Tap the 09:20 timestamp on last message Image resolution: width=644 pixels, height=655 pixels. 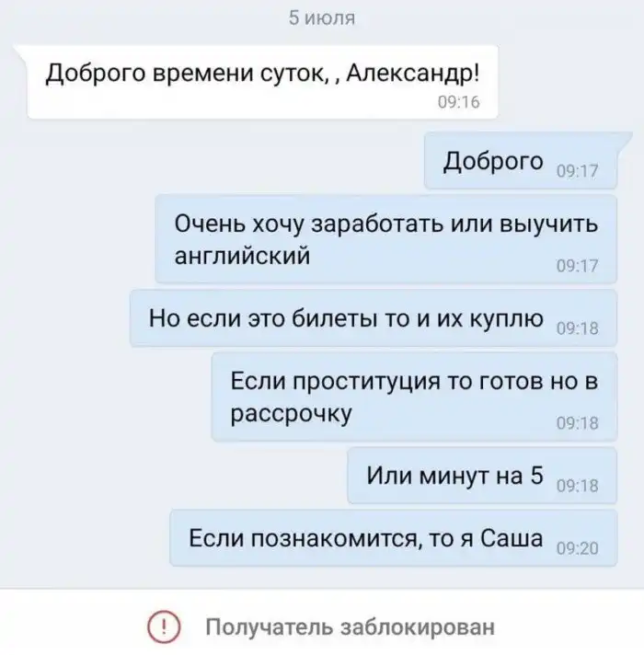[x=578, y=548]
